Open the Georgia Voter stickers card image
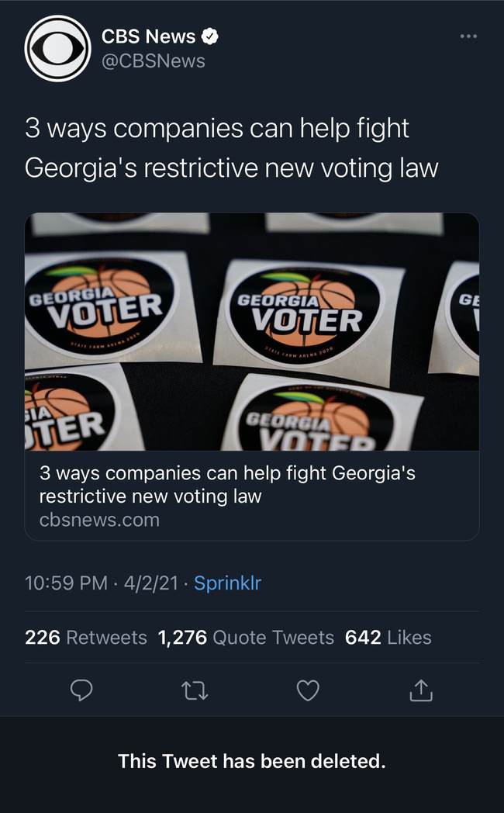504x813 pixels. point(252,331)
